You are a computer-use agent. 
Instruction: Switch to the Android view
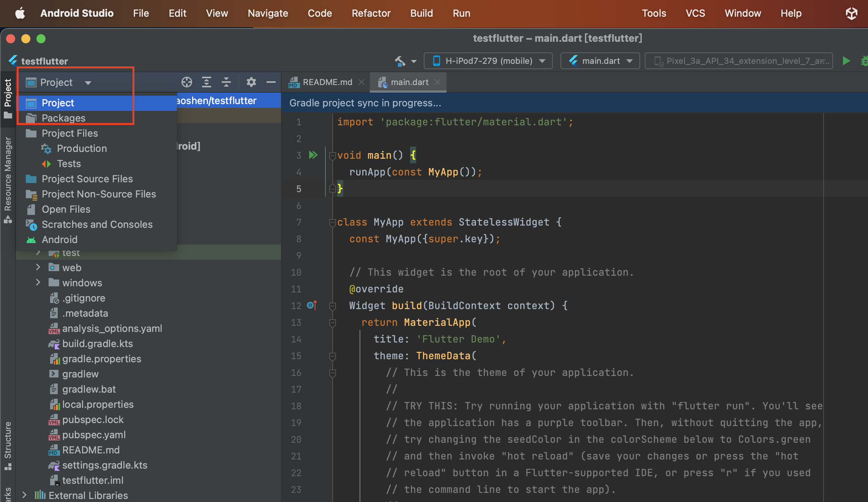pos(97,240)
